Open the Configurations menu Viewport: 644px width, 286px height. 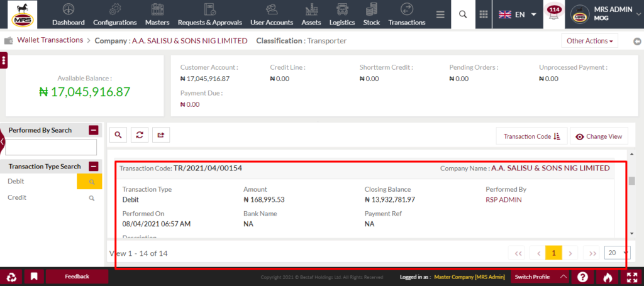click(114, 14)
